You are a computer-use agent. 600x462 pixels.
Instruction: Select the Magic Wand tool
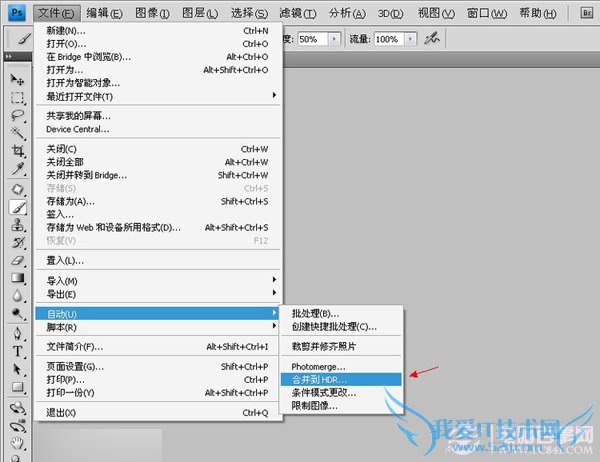(17, 133)
